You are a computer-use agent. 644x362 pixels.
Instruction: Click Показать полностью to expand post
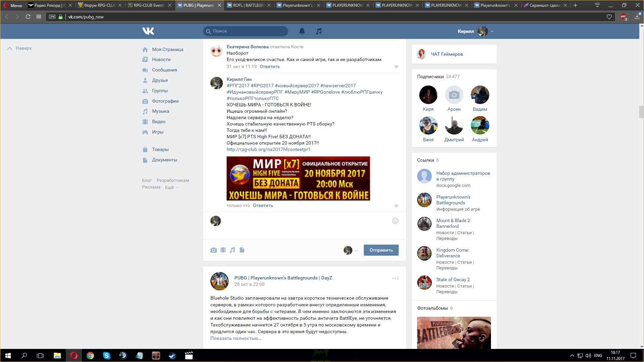coord(236,338)
